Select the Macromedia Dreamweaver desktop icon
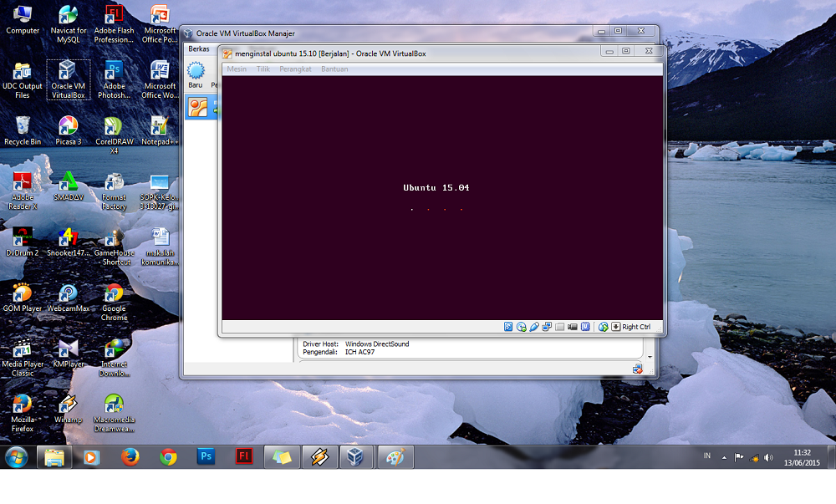The image size is (836, 504). (114, 414)
